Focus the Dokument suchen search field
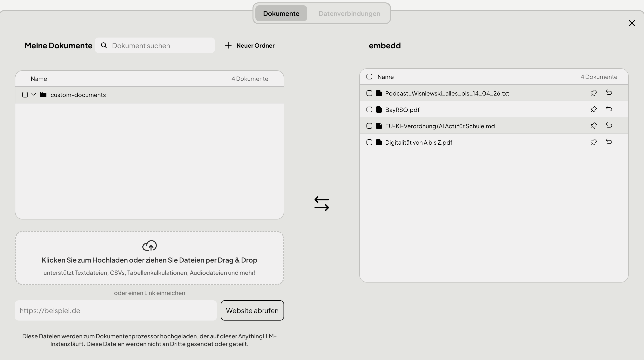Image resolution: width=644 pixels, height=360 pixels. (155, 45)
